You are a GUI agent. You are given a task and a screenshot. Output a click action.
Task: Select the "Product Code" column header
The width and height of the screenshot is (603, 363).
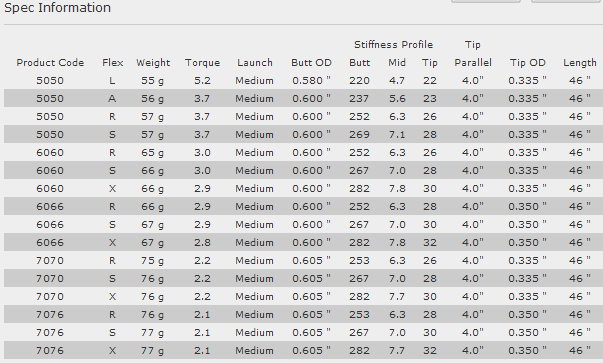50,63
